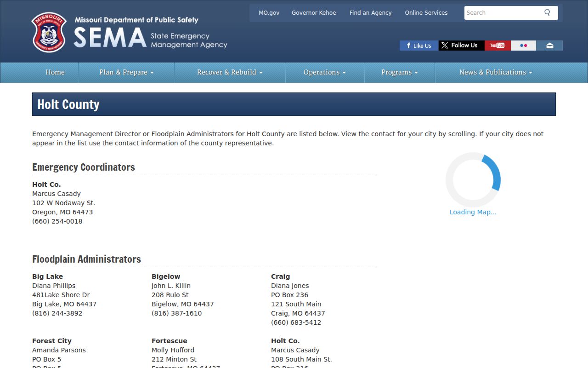
Task: Click the email subscription envelope icon
Action: pos(549,46)
